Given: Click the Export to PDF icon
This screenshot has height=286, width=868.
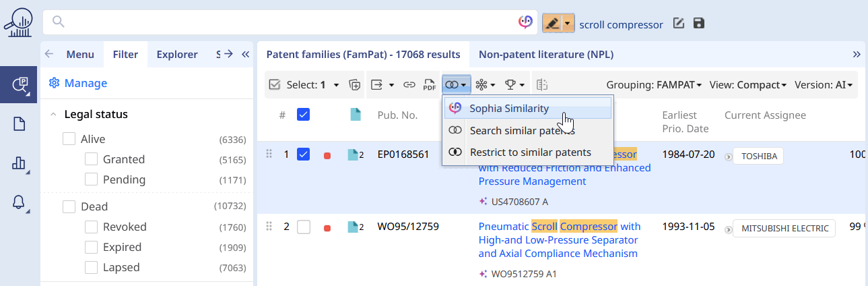Looking at the screenshot, I should point(429,85).
